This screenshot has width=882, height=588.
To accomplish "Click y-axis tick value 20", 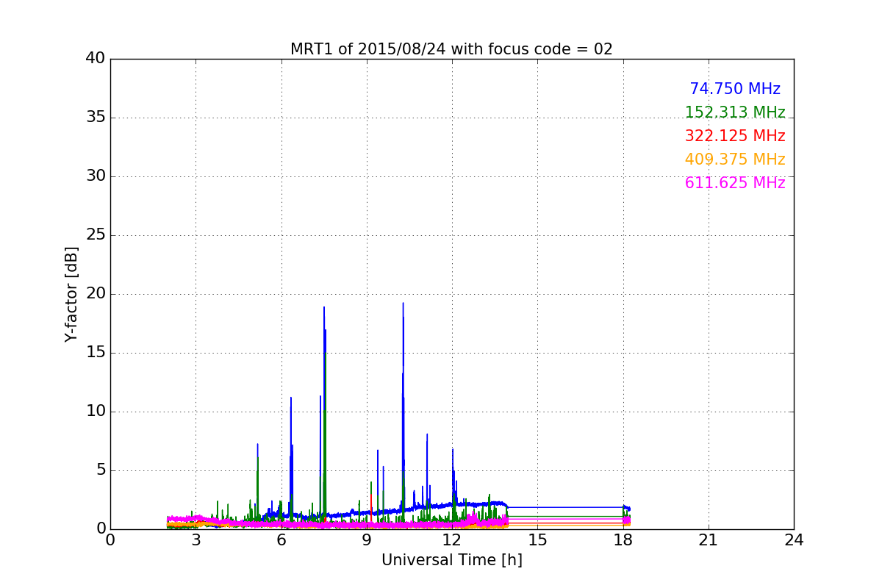I will coord(96,294).
